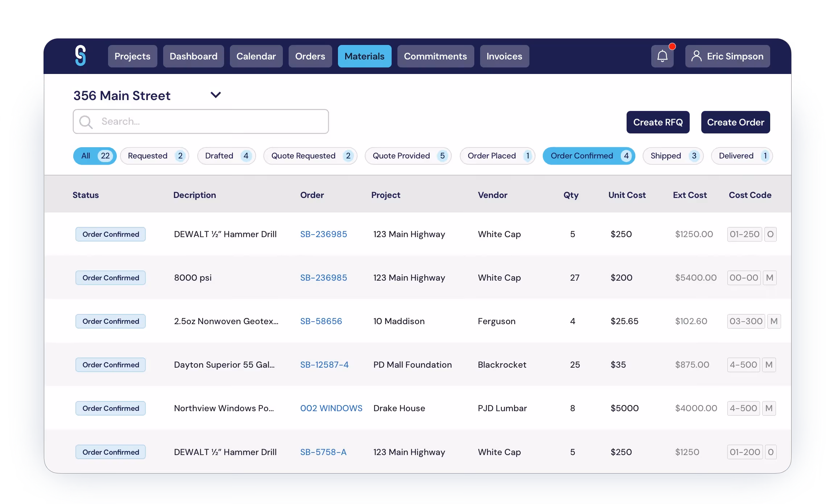This screenshot has height=504, width=834.
Task: Click the cost code 00-00 tag
Action: 744,278
